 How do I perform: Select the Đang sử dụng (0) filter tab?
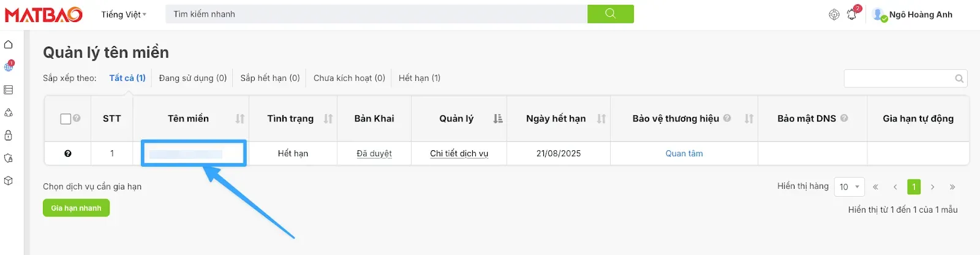click(x=192, y=78)
